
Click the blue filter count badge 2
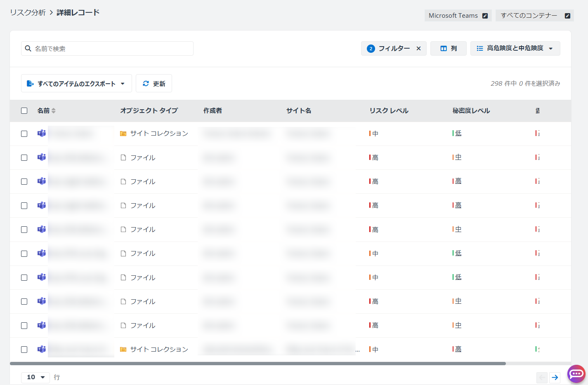tap(371, 49)
